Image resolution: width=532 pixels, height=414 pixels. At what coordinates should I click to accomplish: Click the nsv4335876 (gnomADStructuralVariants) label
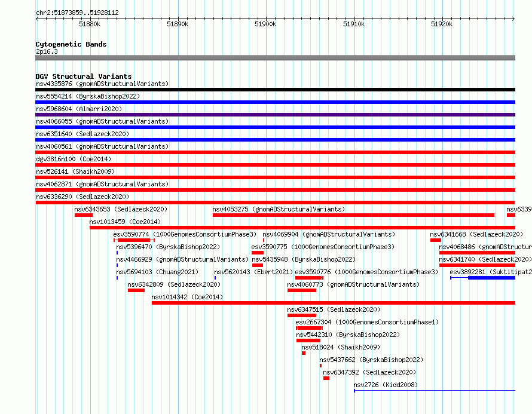pyautogui.click(x=102, y=84)
